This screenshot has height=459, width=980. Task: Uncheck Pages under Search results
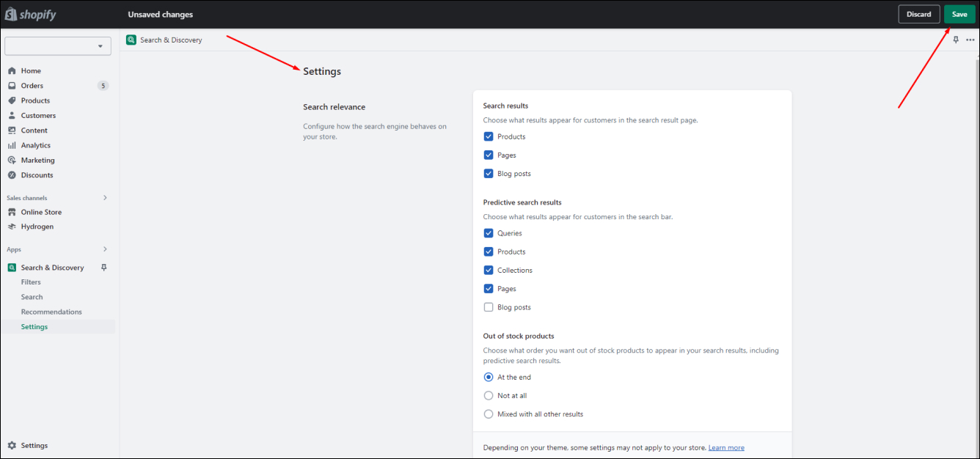pyautogui.click(x=489, y=155)
